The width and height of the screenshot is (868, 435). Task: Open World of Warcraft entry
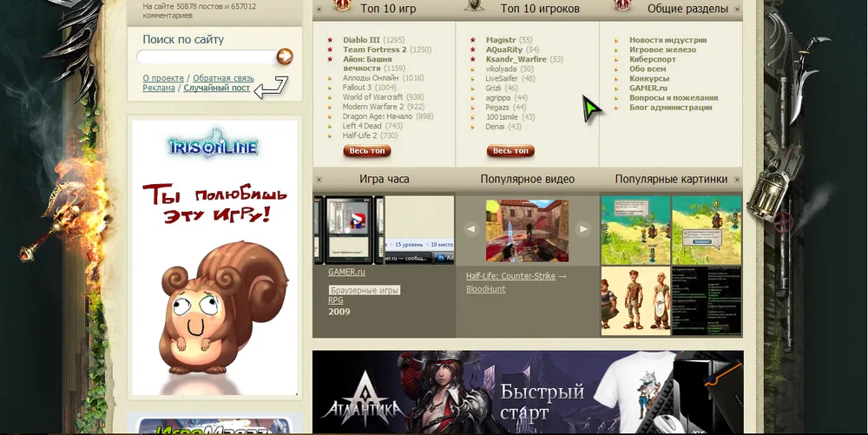click(x=372, y=97)
